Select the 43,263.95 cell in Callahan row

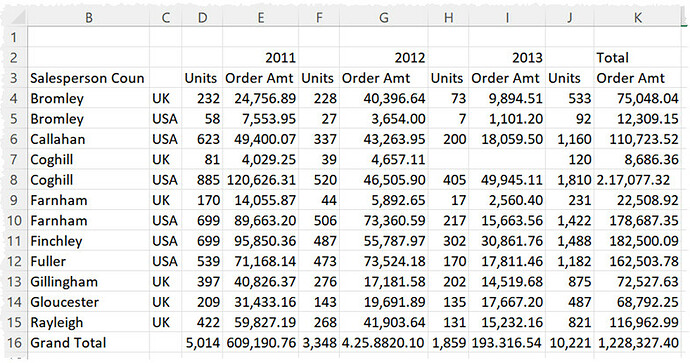coord(384,139)
